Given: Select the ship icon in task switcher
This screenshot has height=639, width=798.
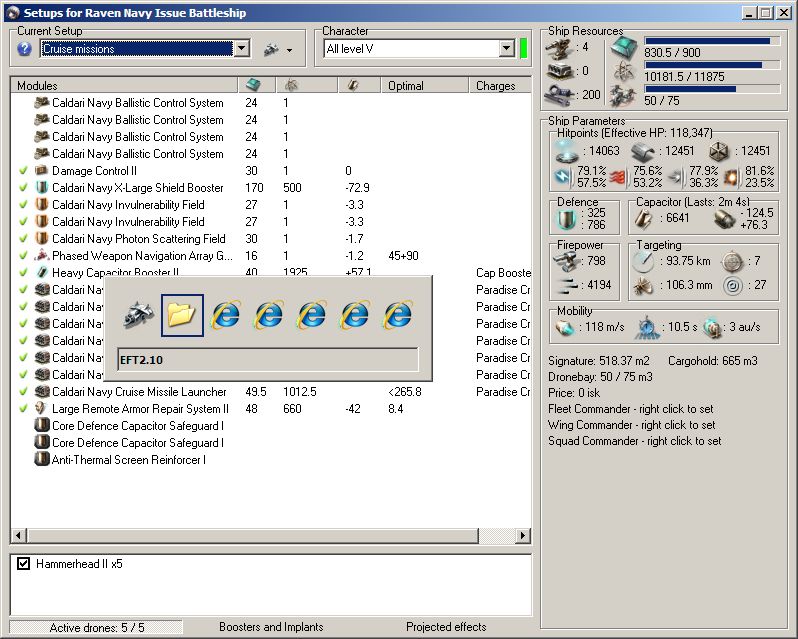Looking at the screenshot, I should pos(139,315).
